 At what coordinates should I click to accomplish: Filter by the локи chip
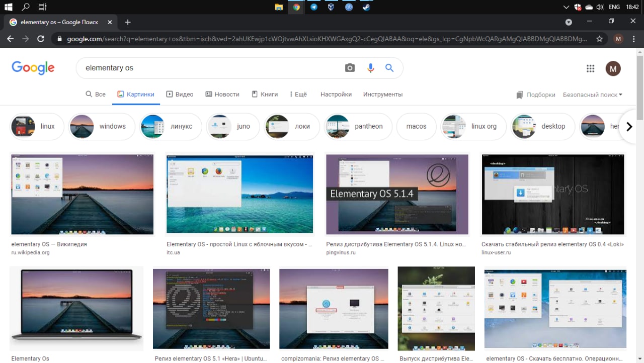[292, 126]
